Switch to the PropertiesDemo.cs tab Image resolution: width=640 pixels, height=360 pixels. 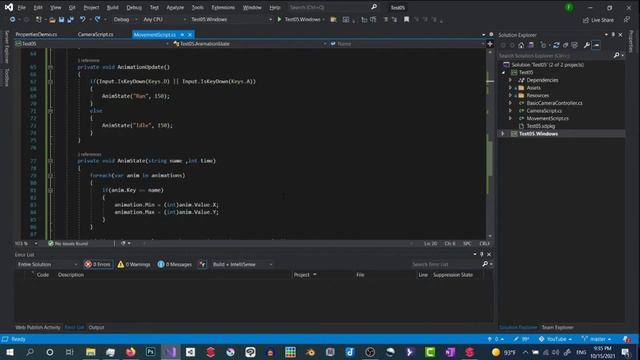36,35
